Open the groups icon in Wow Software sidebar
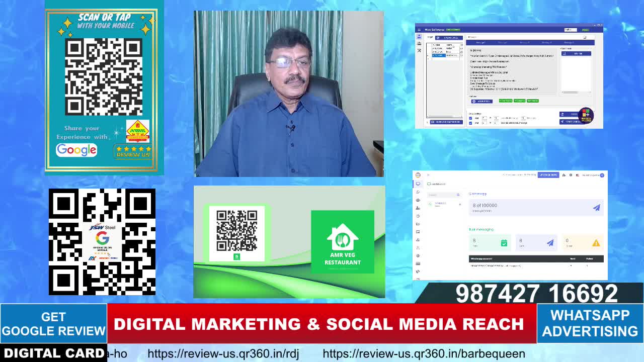 tap(419, 44)
